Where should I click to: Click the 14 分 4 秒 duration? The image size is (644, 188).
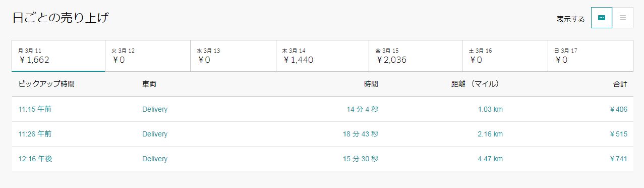coord(362,109)
